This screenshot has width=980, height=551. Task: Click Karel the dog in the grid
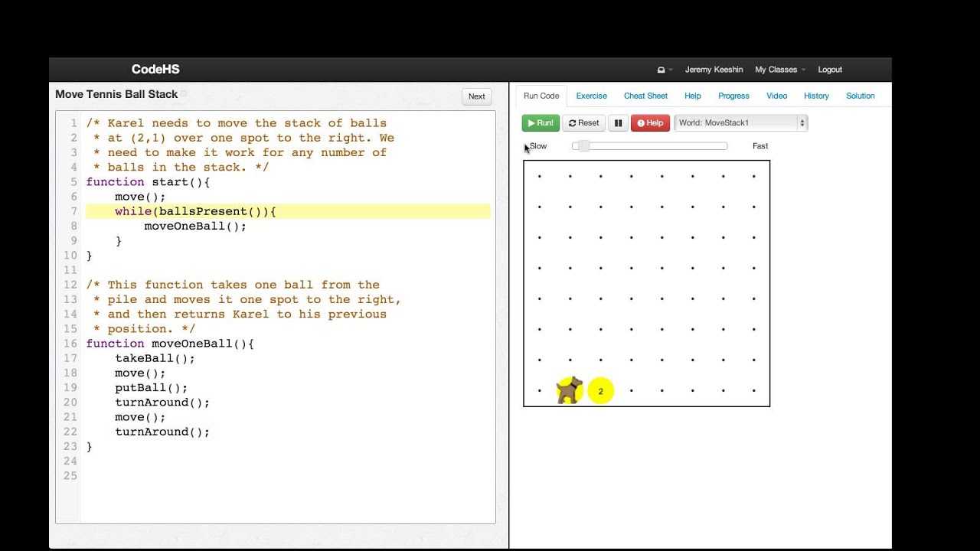569,390
